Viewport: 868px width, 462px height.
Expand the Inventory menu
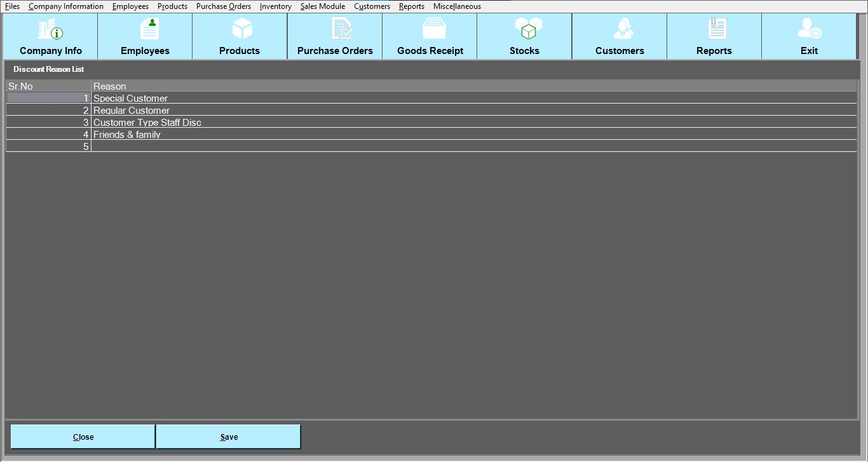276,6
